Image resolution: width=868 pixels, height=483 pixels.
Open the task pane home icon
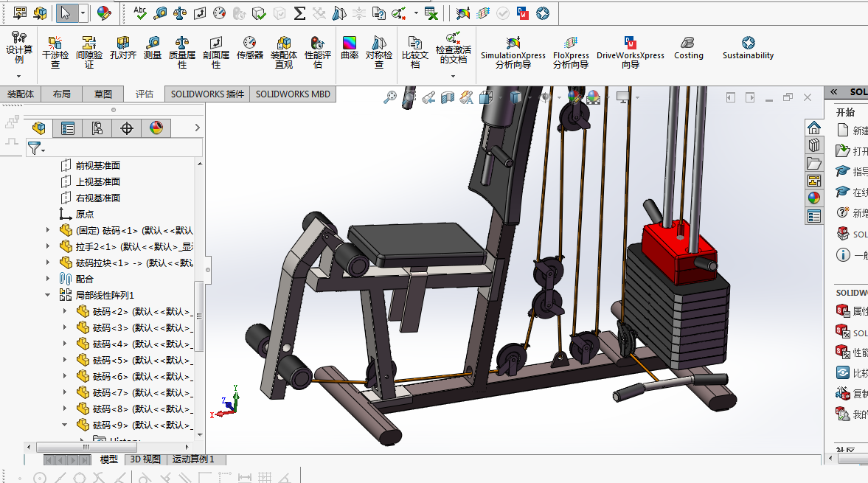[813, 128]
